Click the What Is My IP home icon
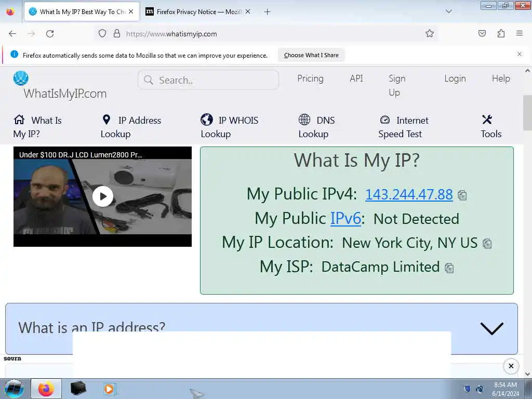The image size is (532, 399). coord(19,119)
